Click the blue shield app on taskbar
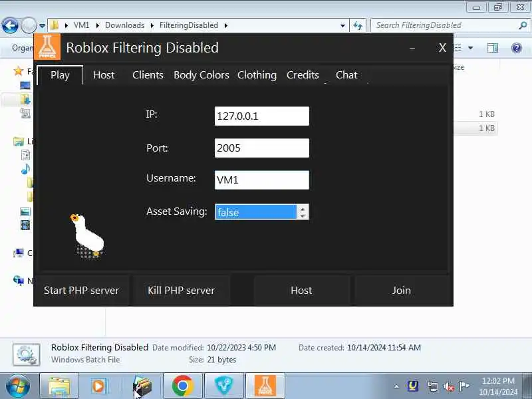The image size is (532, 399). pos(224,386)
